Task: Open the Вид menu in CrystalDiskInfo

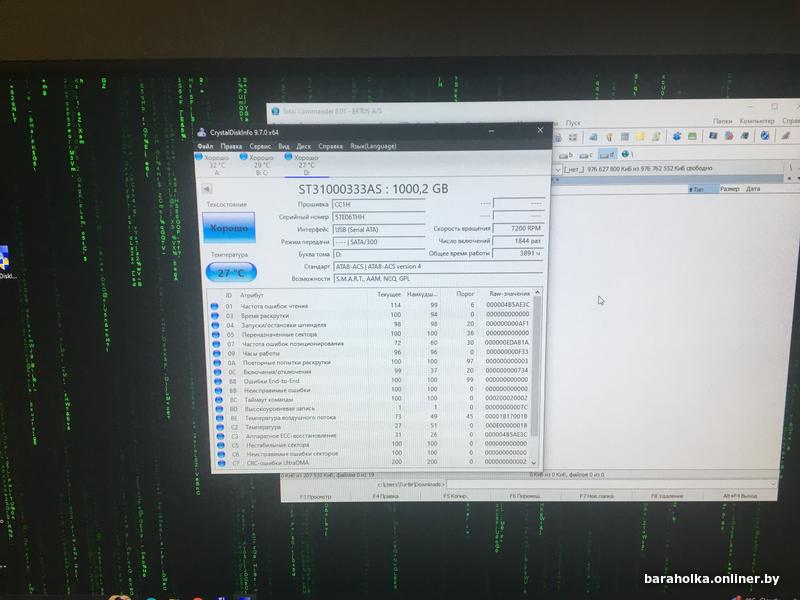Action: (x=284, y=146)
